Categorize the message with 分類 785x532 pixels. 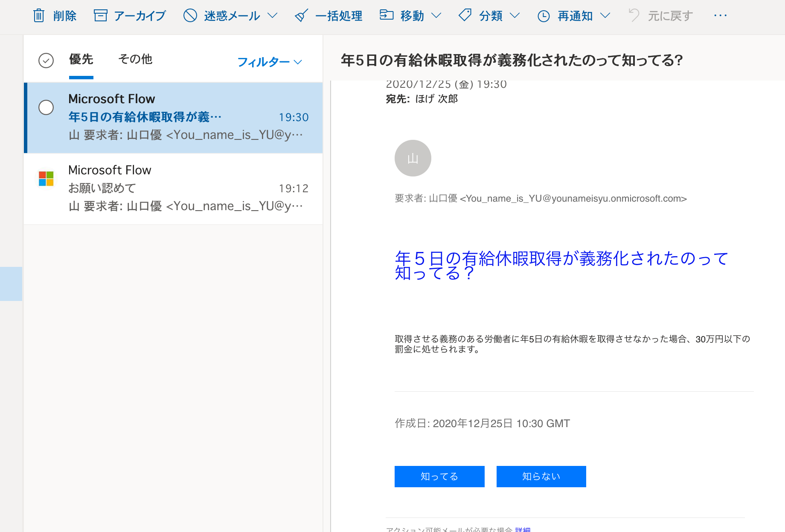coord(484,15)
